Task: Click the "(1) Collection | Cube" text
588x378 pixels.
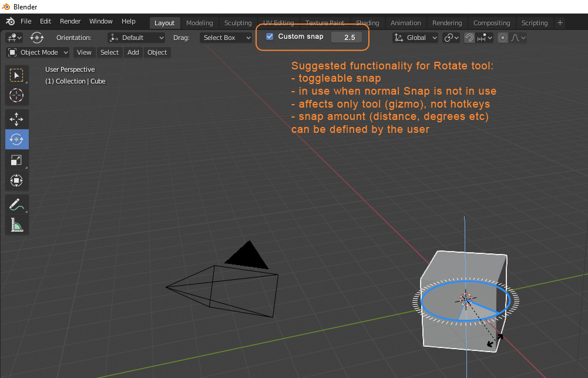Action: pyautogui.click(x=75, y=81)
